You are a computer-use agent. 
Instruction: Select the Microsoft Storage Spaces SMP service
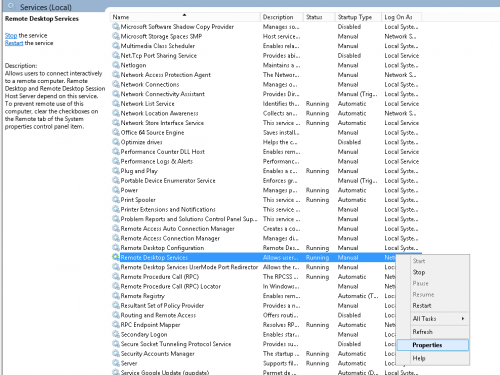pyautogui.click(x=266, y=36)
